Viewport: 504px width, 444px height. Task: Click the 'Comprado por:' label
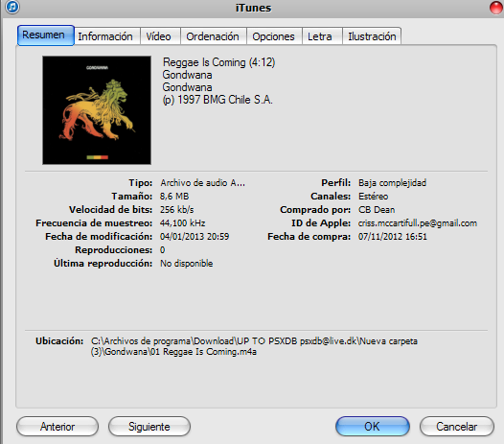(315, 210)
